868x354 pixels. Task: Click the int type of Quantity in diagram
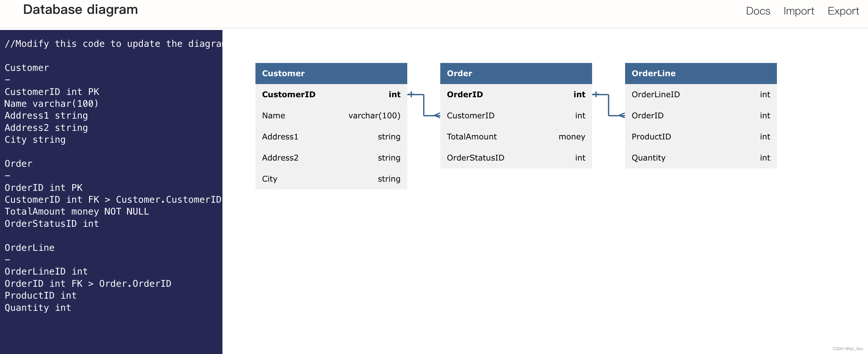point(765,158)
